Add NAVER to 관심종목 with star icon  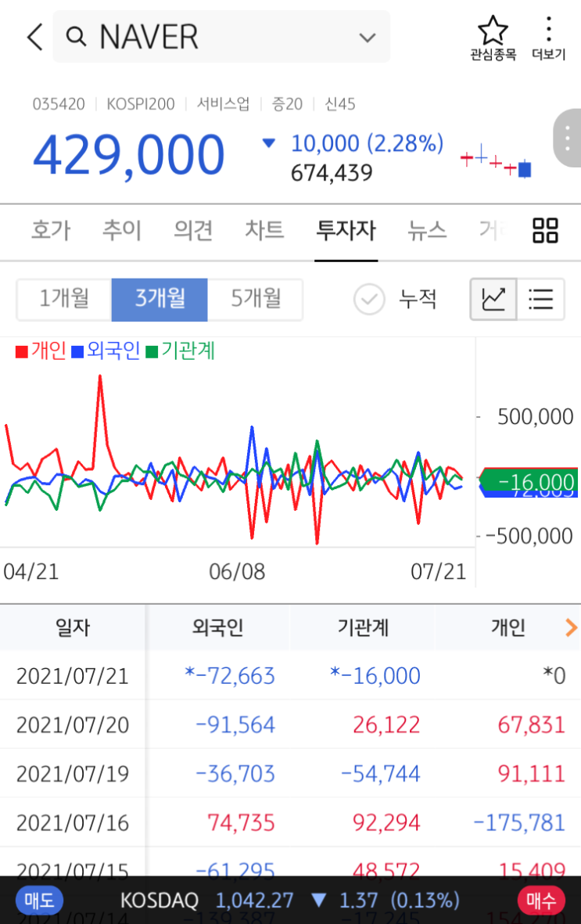pos(493,38)
